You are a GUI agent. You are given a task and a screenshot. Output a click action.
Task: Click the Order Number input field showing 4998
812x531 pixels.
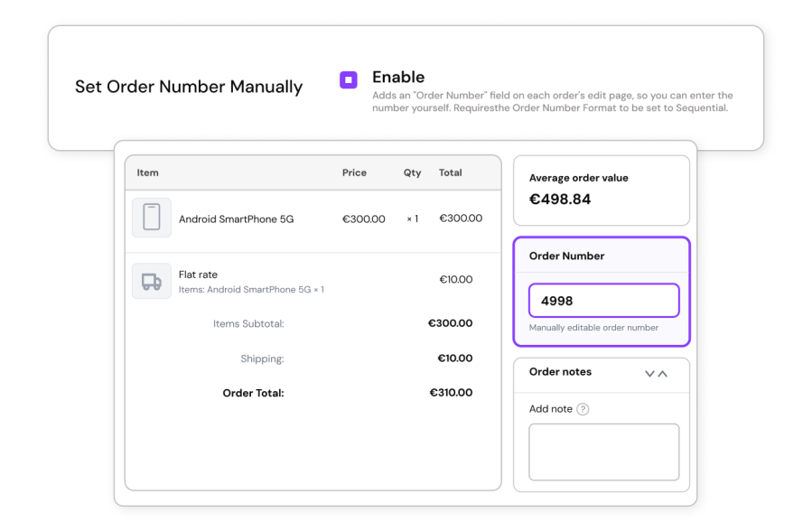(x=604, y=300)
